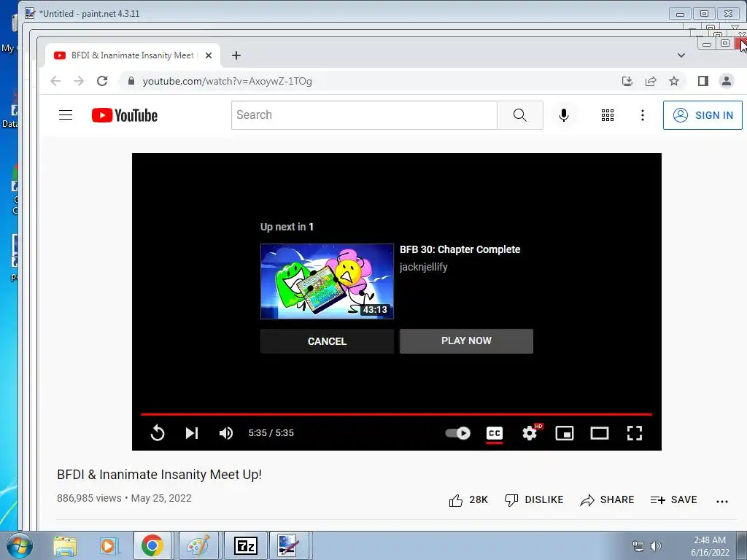Screen dimensions: 747x560
Task: Click the system tray volume icon
Action: (656, 546)
